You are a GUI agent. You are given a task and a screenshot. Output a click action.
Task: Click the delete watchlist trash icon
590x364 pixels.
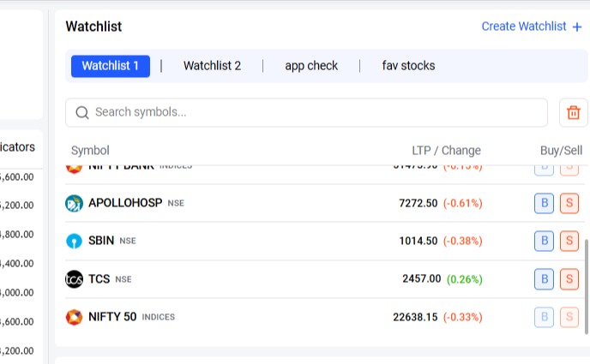(x=573, y=112)
